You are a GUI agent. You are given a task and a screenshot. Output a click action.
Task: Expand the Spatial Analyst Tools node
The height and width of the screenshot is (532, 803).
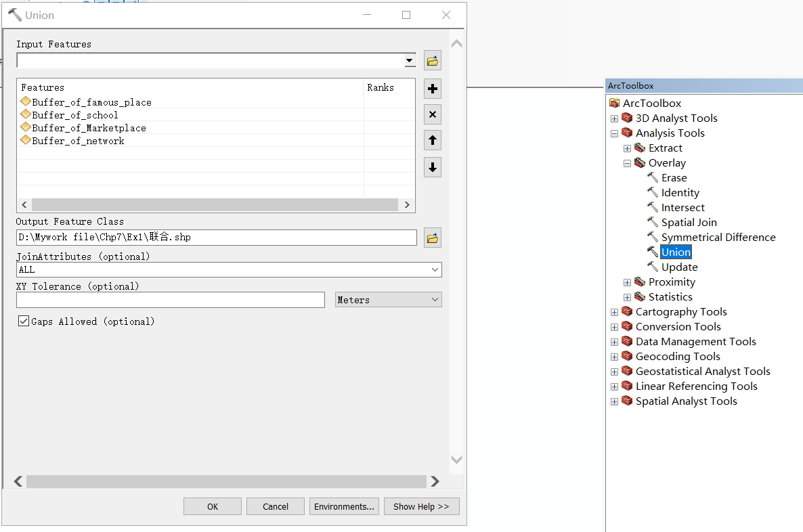pyautogui.click(x=614, y=402)
